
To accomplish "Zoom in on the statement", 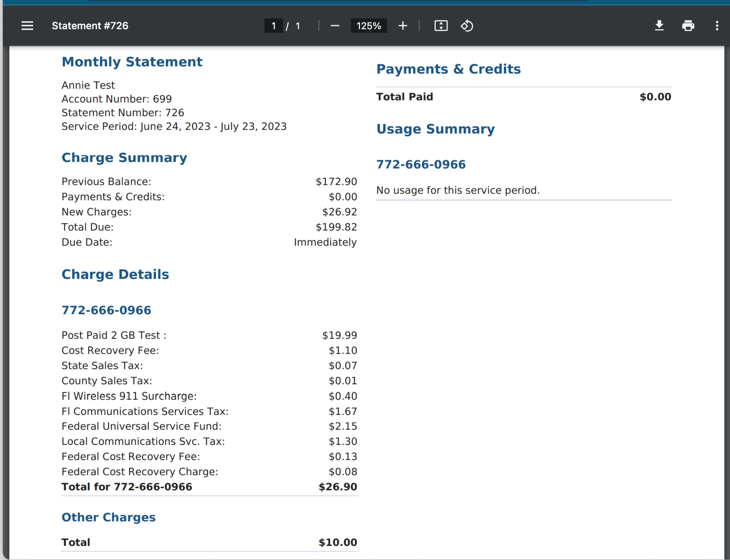I will click(403, 26).
